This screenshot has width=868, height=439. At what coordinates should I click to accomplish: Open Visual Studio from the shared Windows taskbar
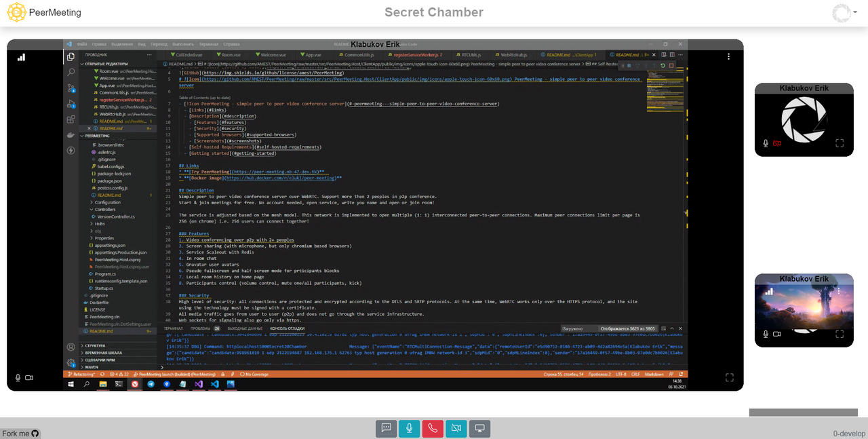(x=199, y=384)
